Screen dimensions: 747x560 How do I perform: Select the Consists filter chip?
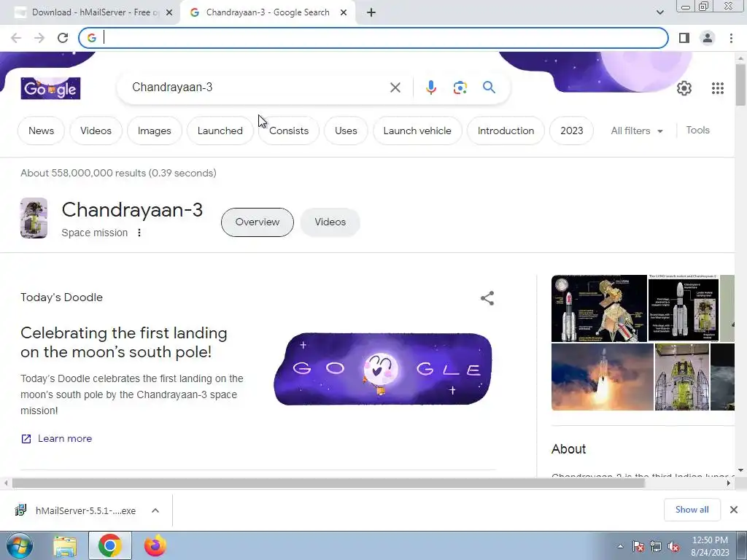click(x=289, y=131)
